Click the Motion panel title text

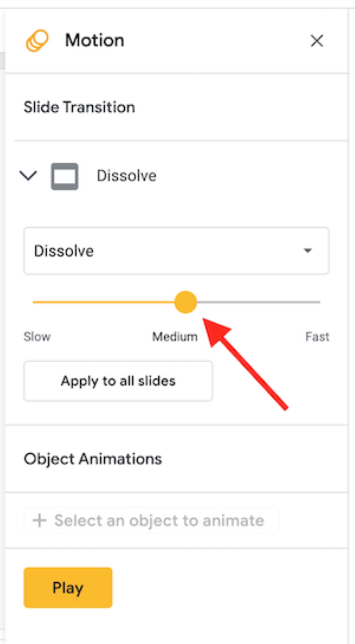94,40
